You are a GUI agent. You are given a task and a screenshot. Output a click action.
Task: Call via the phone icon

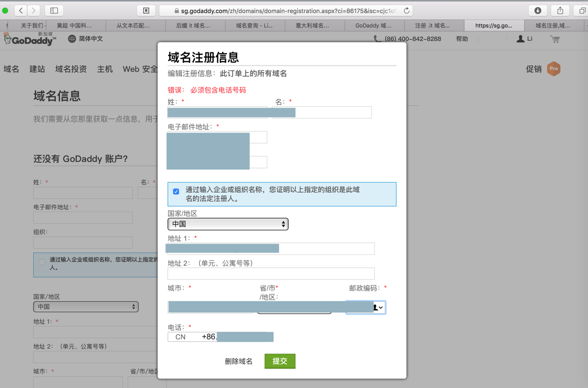(377, 39)
